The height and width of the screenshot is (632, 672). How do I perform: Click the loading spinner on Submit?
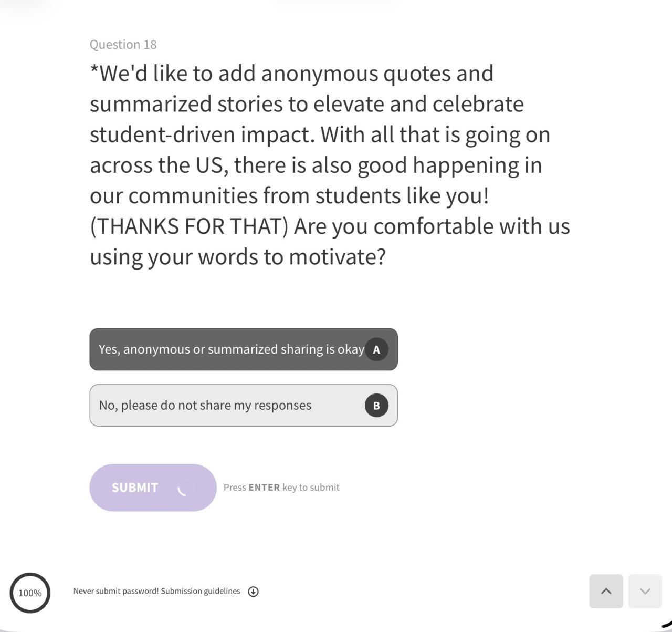(185, 488)
